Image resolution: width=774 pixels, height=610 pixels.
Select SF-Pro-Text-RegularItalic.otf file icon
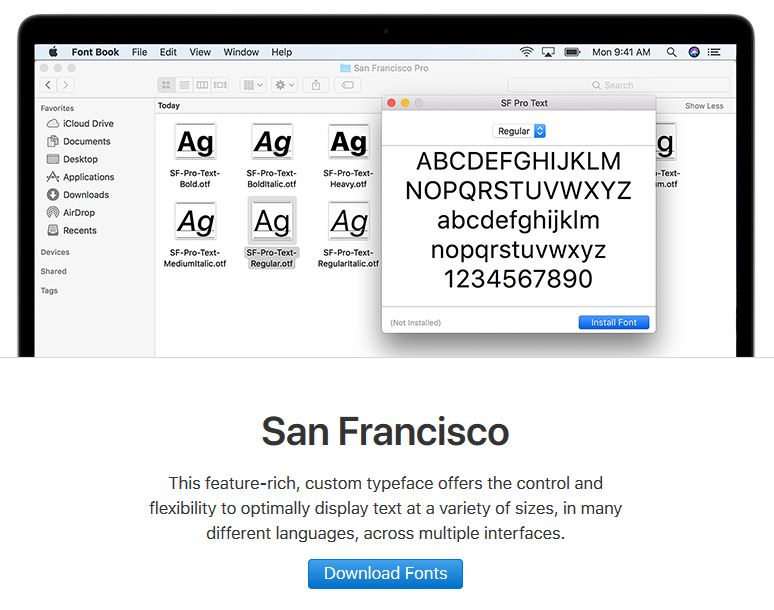348,221
